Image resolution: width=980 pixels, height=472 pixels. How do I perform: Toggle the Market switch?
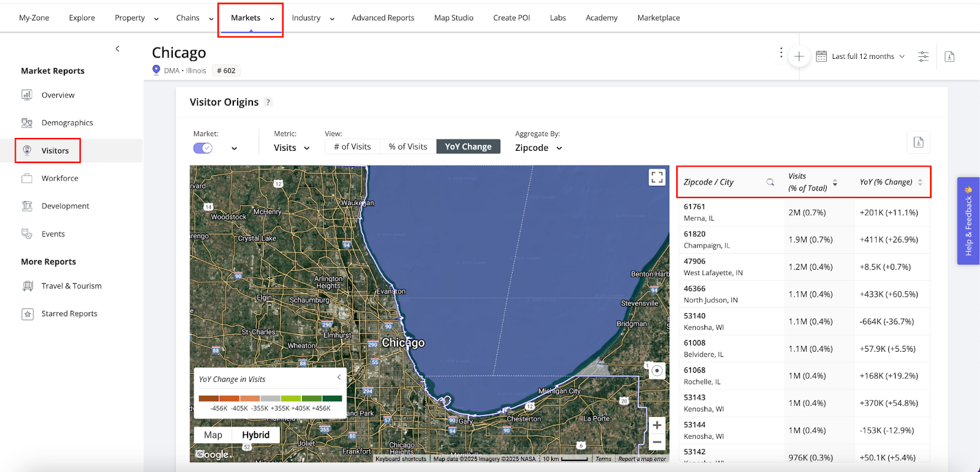click(x=203, y=148)
